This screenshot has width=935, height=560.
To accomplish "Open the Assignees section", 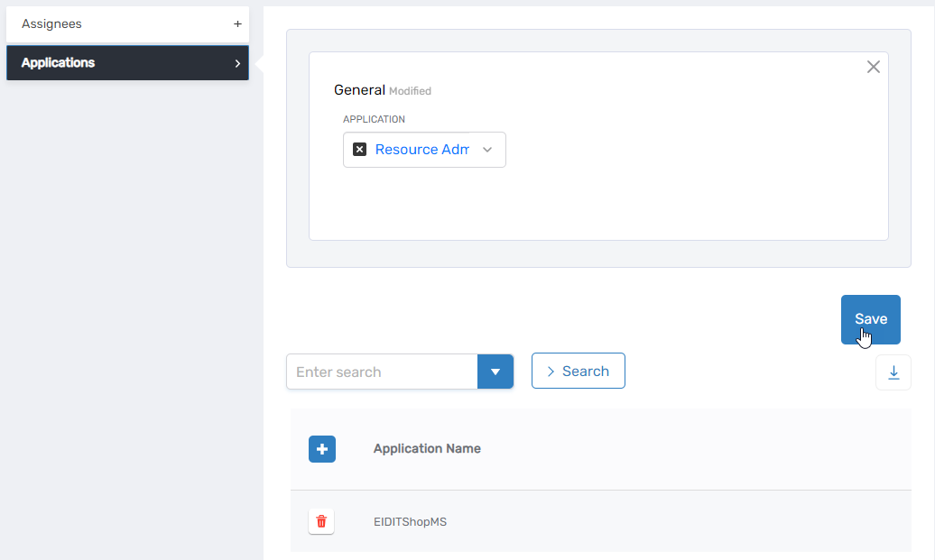I will [51, 24].
